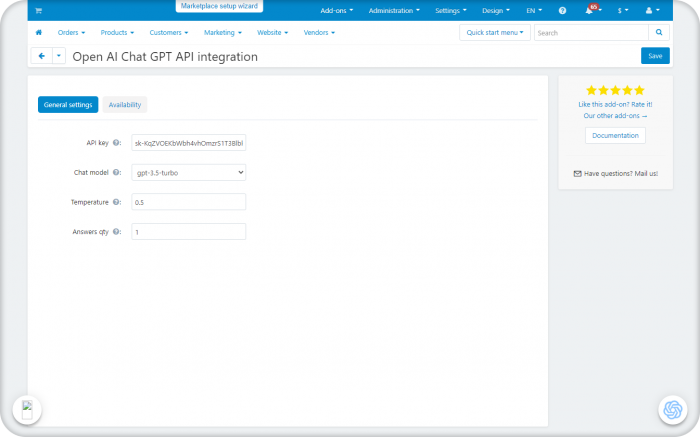Viewport: 700px width, 437px height.
Task: Focus the Temperature input field
Action: pos(188,202)
